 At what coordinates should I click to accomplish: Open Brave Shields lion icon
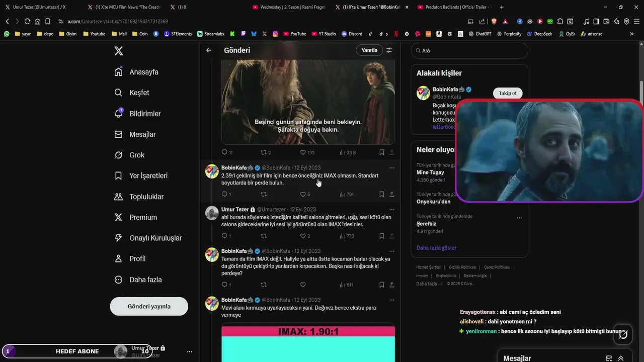tap(494, 22)
